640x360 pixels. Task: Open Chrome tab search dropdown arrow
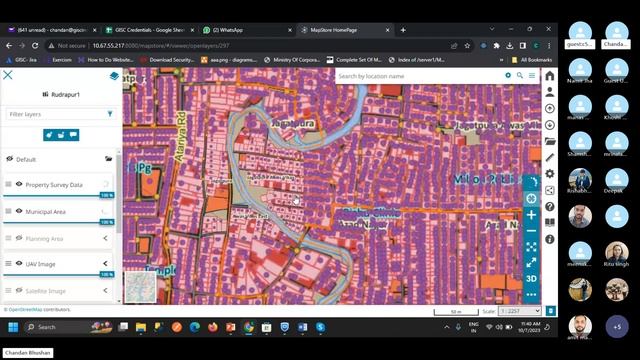(492, 29)
